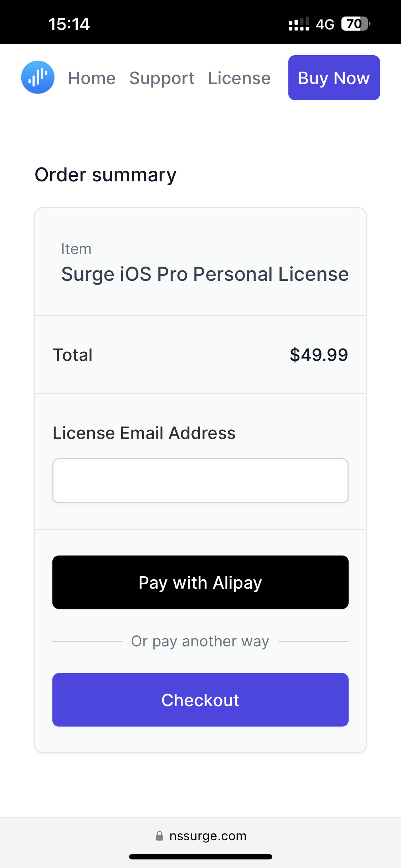
Task: Open the License nav link
Action: [239, 78]
